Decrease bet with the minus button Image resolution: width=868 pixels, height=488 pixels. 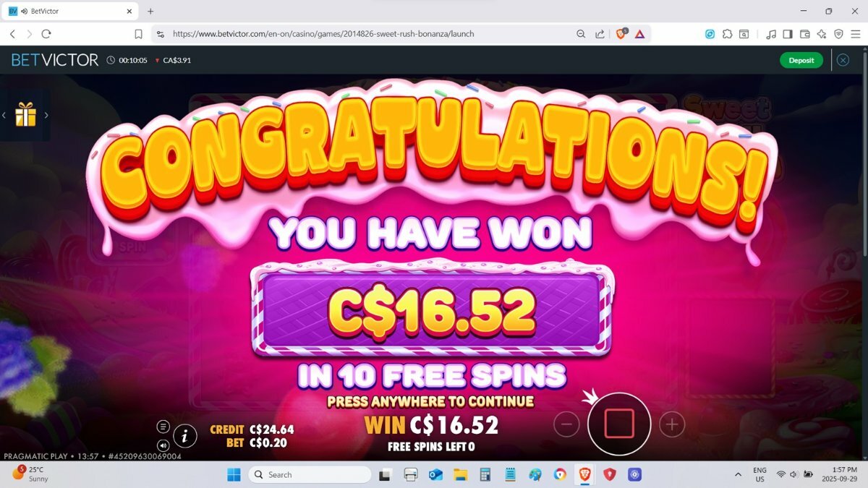point(566,424)
